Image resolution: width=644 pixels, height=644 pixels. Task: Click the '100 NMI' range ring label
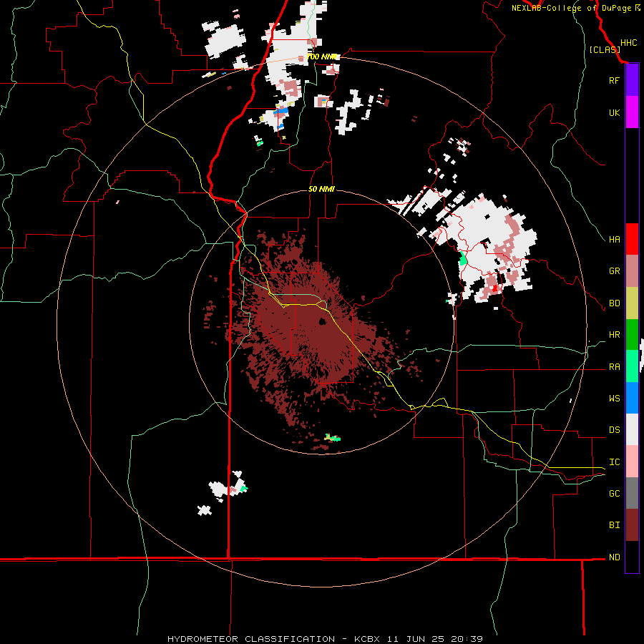pyautogui.click(x=321, y=57)
